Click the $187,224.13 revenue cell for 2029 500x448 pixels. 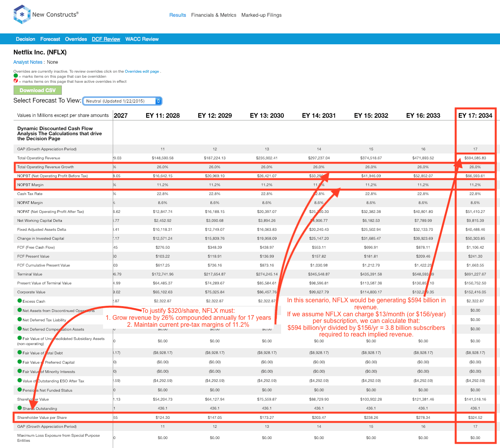pos(215,158)
